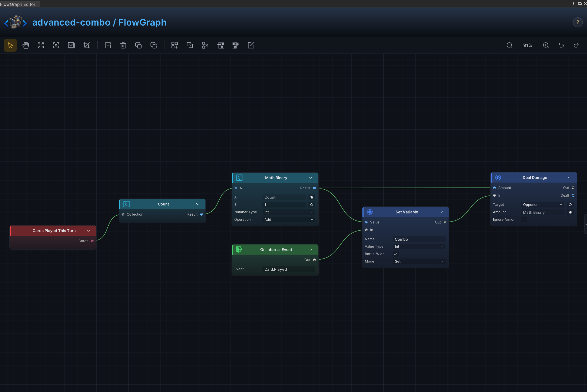The width and height of the screenshot is (587, 392).
Task: Click the On Internal Event node icon
Action: 239,250
